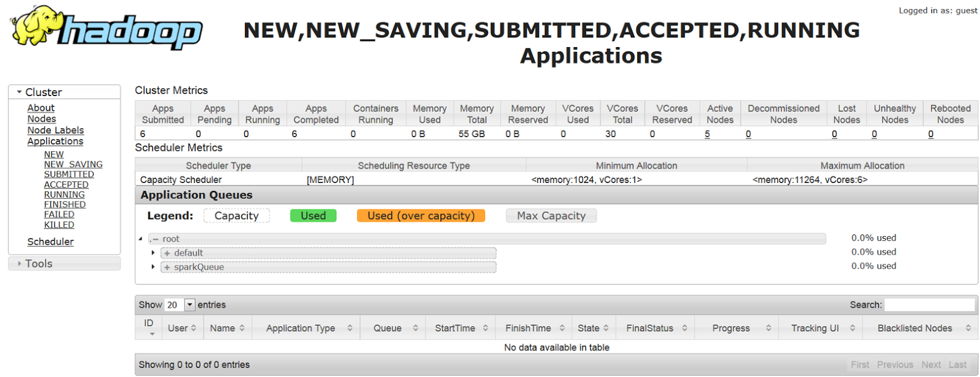The width and height of the screenshot is (980, 377).
Task: Sort table by User column
Action: (182, 328)
